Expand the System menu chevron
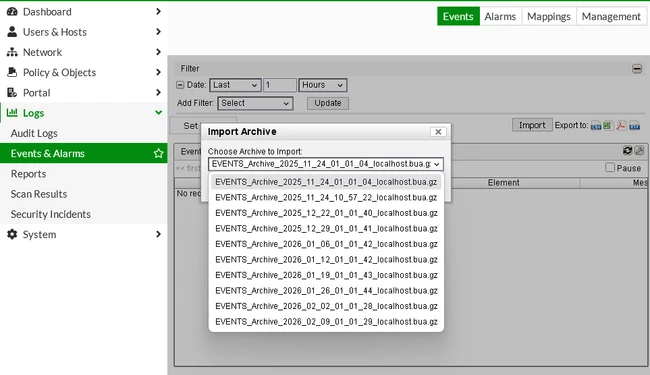 pyautogui.click(x=158, y=234)
